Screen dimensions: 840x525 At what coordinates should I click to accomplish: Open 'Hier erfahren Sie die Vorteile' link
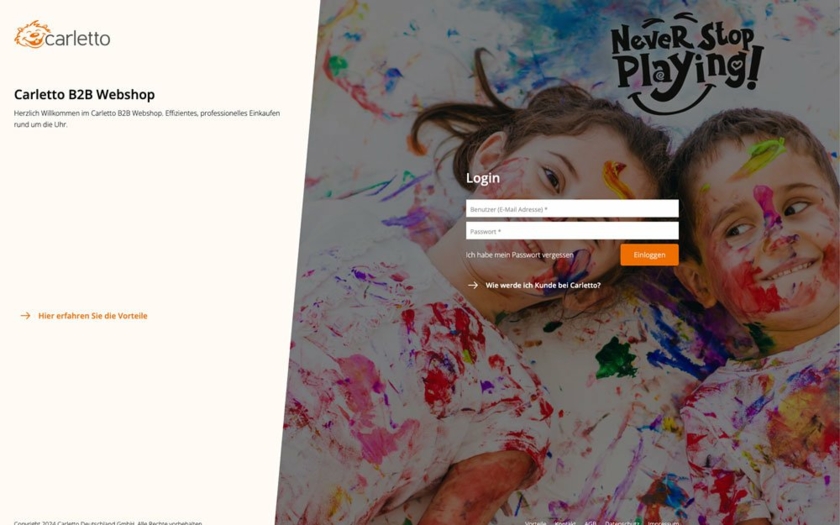pos(93,316)
